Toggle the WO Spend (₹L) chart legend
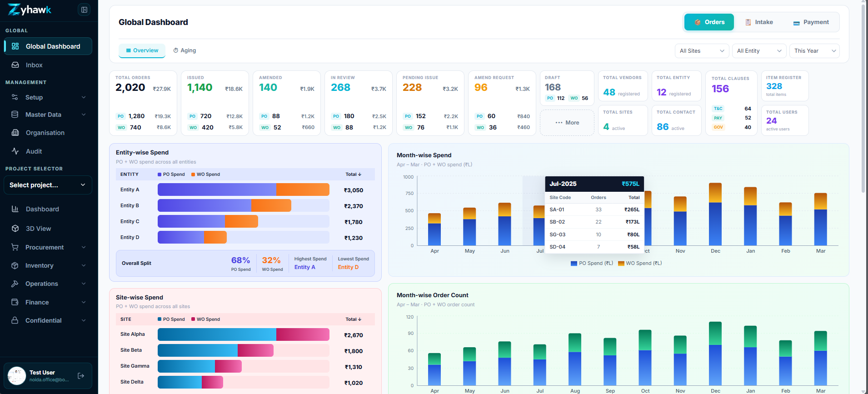This screenshot has height=394, width=868. [x=639, y=263]
